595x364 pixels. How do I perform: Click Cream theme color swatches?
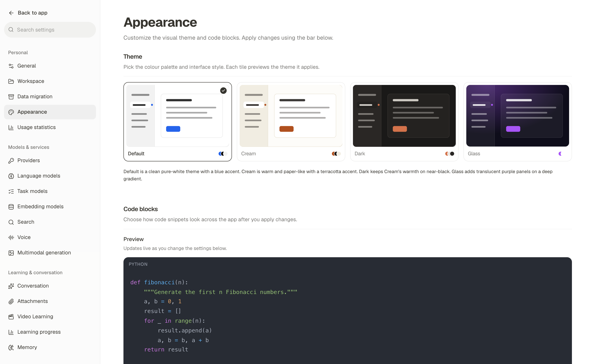coord(336,154)
